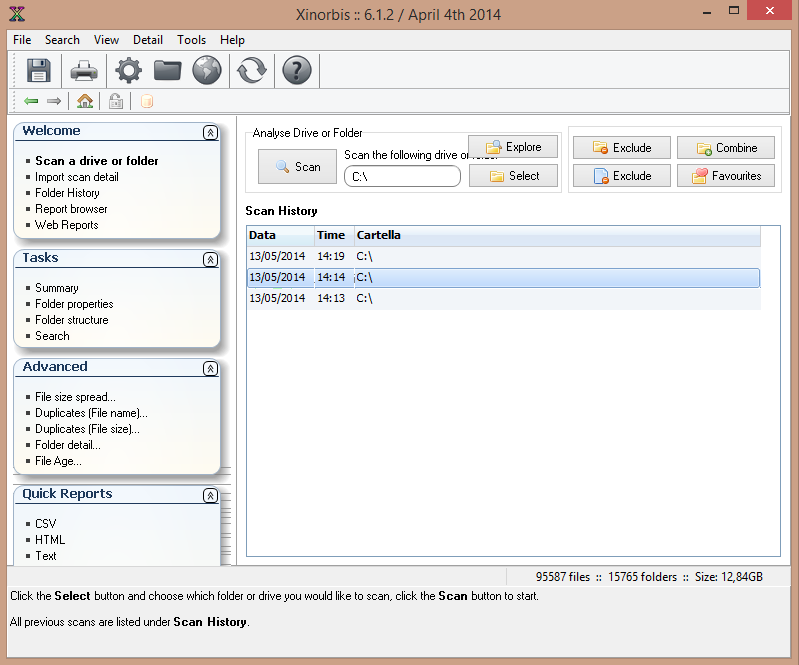Click the question mark help icon
799x665 pixels.
coord(297,70)
